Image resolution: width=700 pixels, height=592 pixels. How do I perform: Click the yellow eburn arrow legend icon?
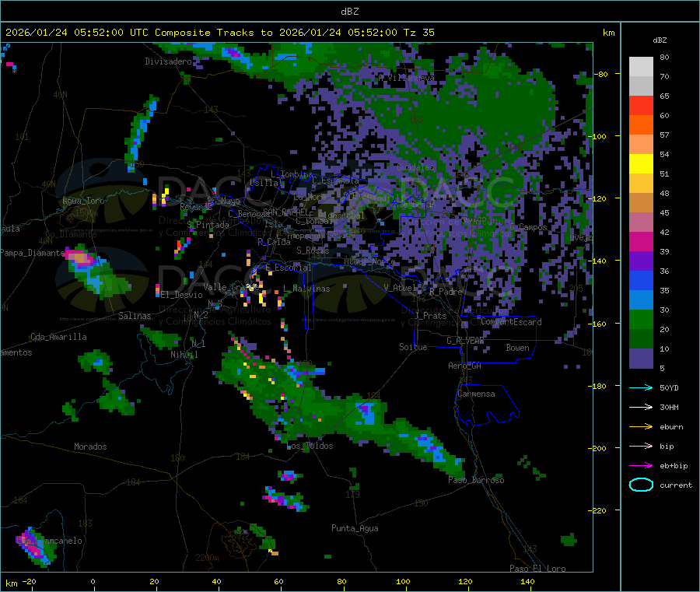click(x=641, y=426)
